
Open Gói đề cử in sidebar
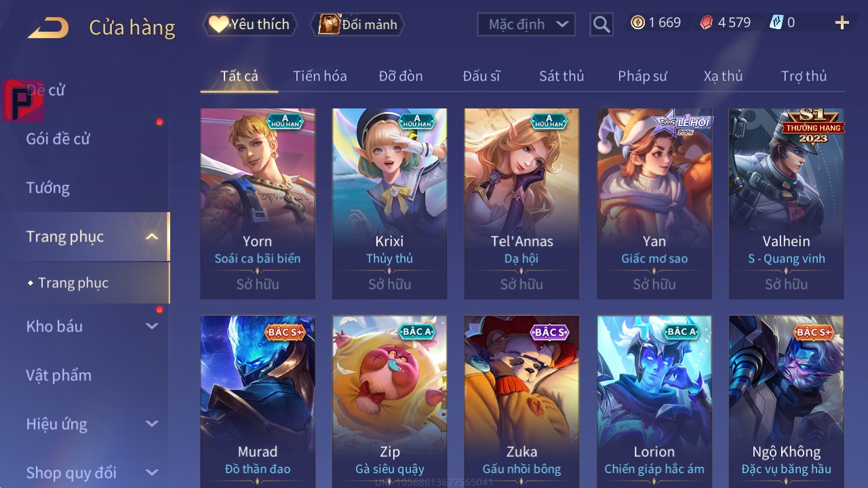58,139
